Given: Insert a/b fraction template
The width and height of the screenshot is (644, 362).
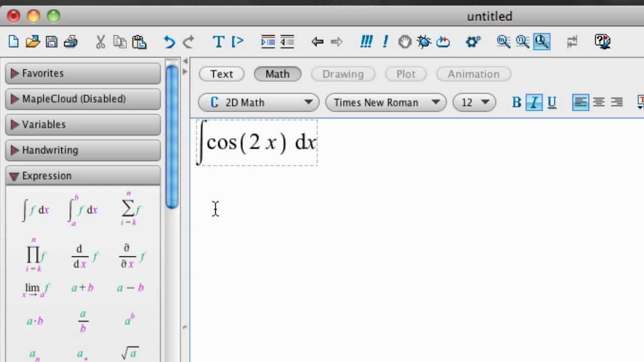Looking at the screenshot, I should pyautogui.click(x=83, y=321).
